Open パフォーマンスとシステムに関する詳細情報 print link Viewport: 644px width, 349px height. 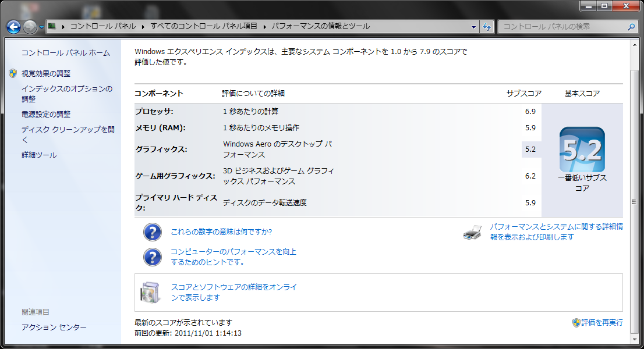coord(556,232)
